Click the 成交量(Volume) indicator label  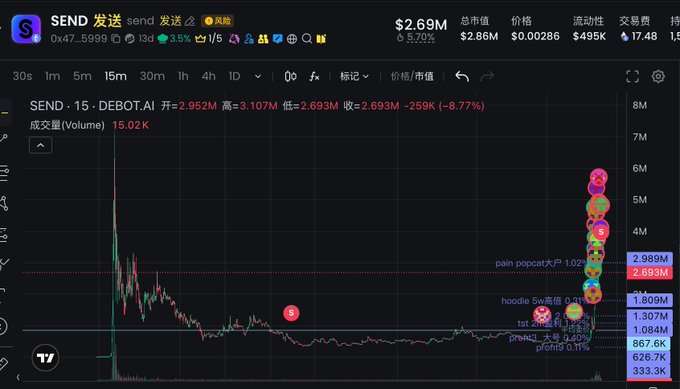click(x=67, y=125)
